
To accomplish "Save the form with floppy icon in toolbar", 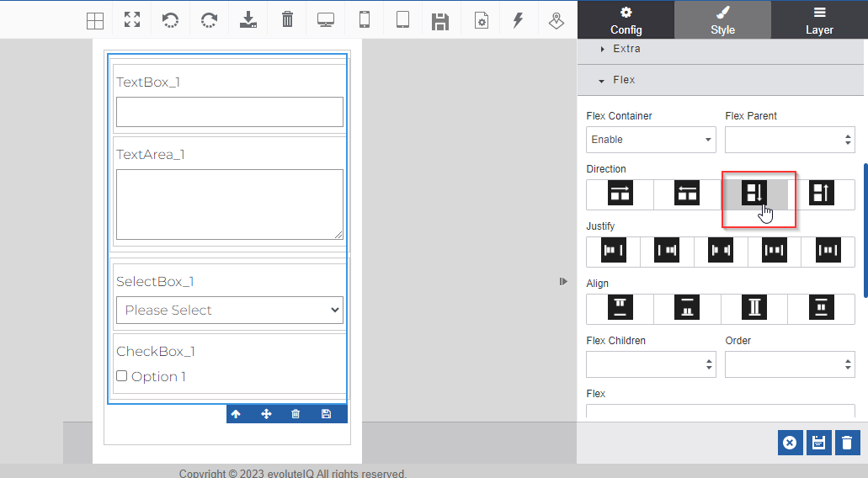I will tap(440, 22).
